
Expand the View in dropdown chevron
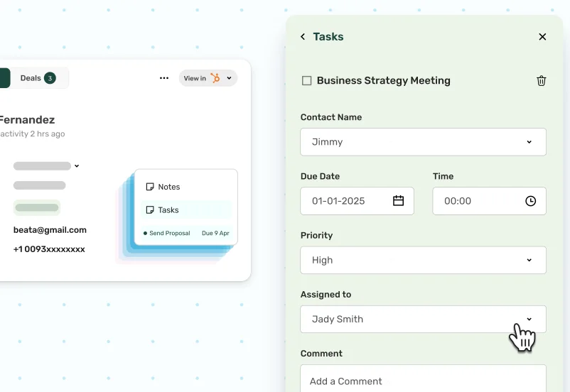pyautogui.click(x=229, y=78)
